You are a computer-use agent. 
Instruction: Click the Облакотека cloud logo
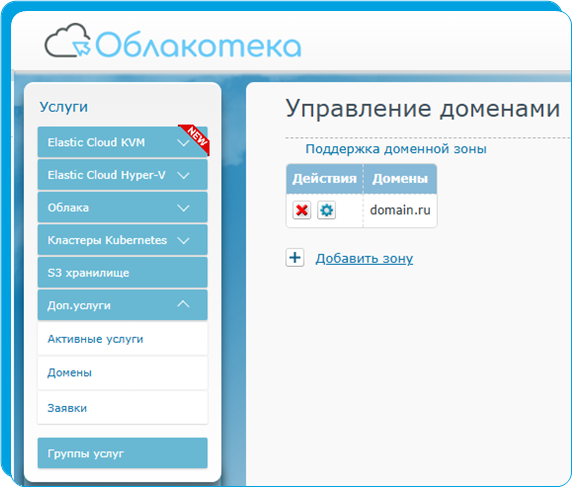[173, 42]
